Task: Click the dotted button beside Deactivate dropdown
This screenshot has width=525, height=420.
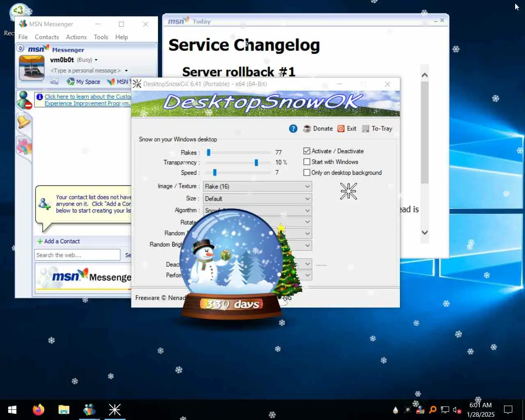Action: [x=321, y=265]
